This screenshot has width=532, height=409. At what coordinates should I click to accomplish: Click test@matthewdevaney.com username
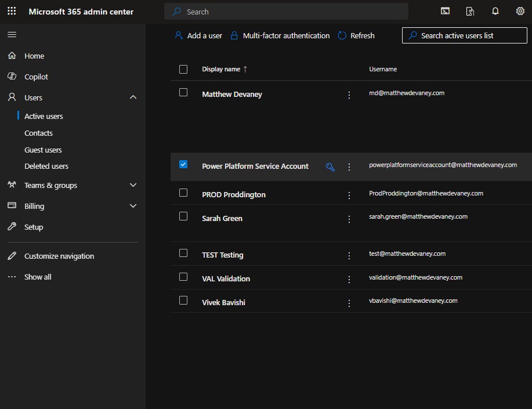click(x=407, y=254)
